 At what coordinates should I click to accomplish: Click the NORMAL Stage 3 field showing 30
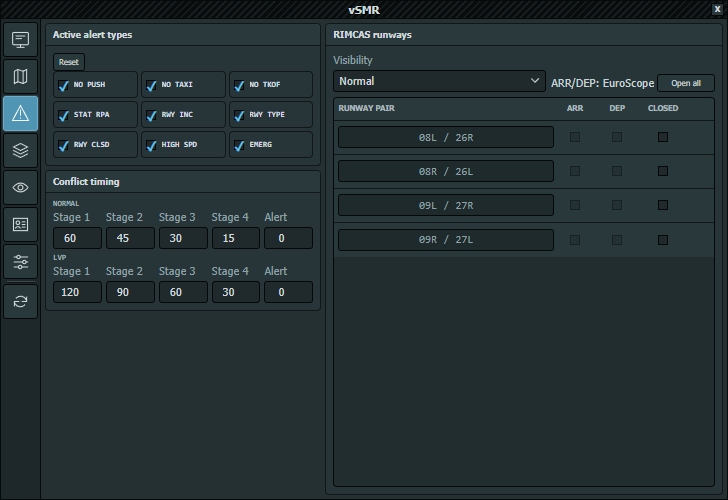click(x=183, y=238)
